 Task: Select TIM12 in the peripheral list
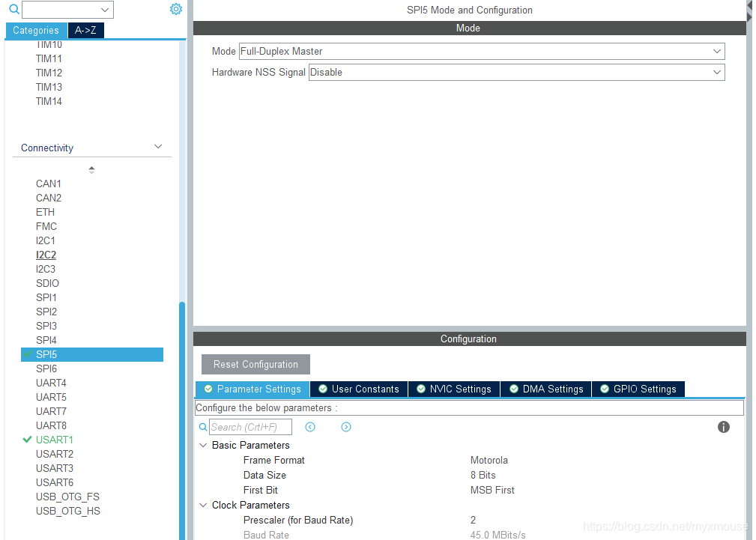point(49,73)
